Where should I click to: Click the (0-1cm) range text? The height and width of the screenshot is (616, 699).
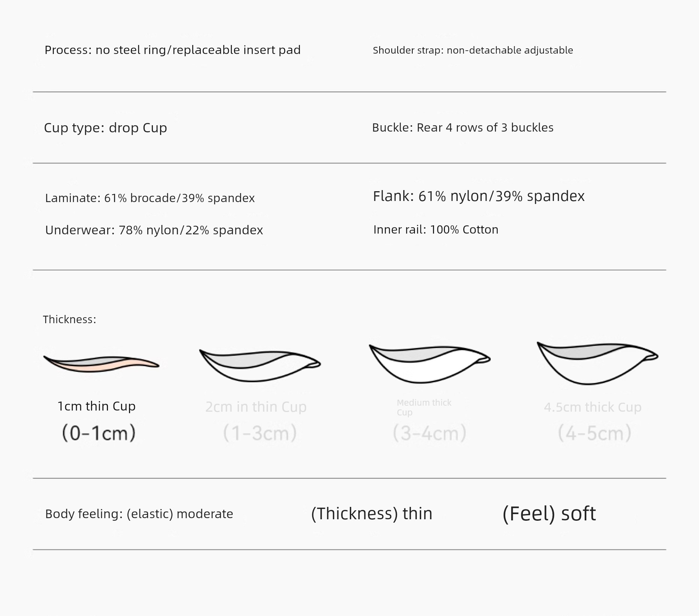(x=99, y=433)
